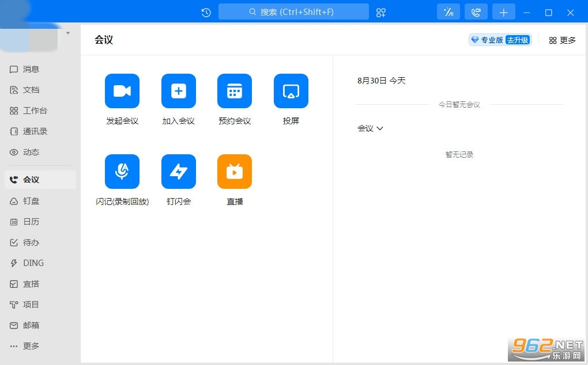Open history clock icon in title bar
Viewport: 588px width, 365px height.
coord(206,12)
